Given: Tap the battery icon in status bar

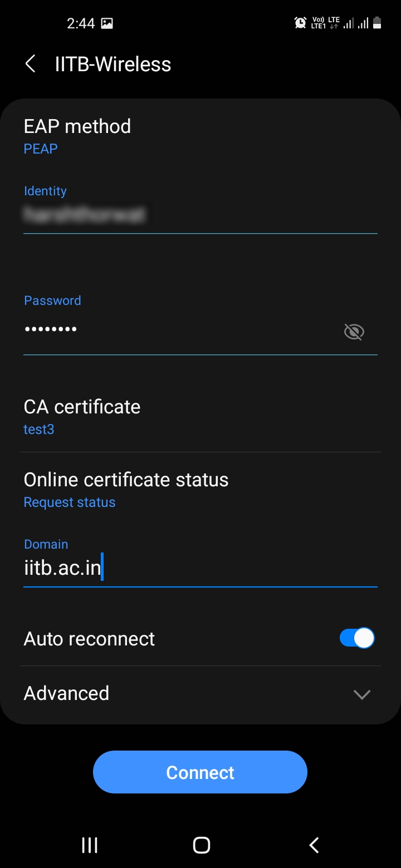Looking at the screenshot, I should point(377,23).
